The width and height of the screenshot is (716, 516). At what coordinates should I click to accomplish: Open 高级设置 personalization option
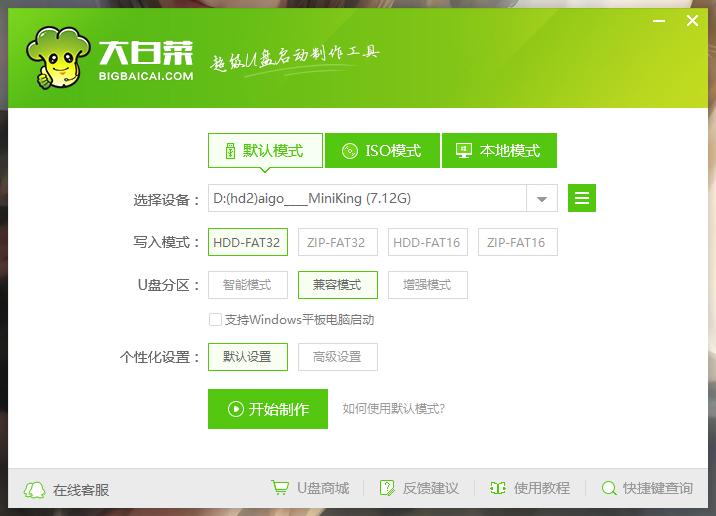click(x=337, y=357)
